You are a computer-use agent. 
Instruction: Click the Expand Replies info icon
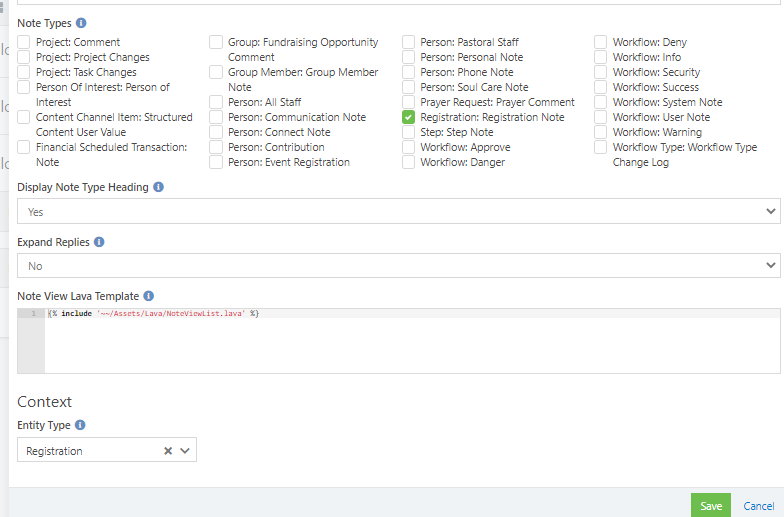100,242
